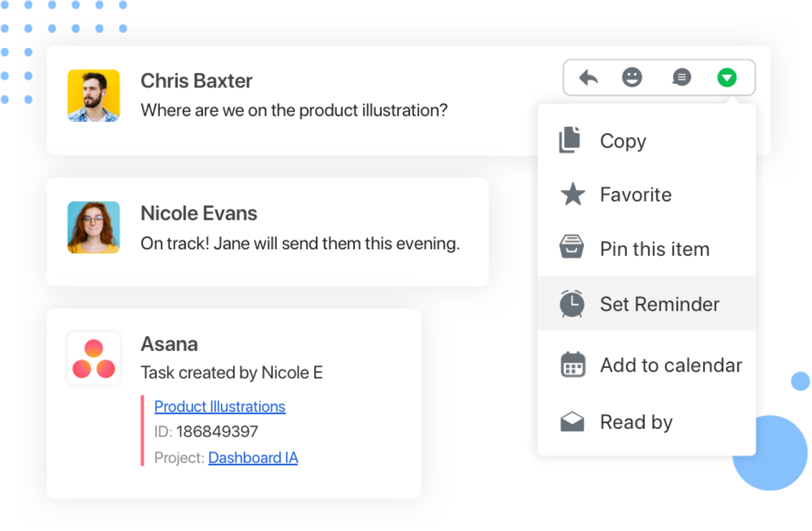This screenshot has width=812, height=531.
Task: Click Chris Baxter's profile picture
Action: pyautogui.click(x=94, y=95)
